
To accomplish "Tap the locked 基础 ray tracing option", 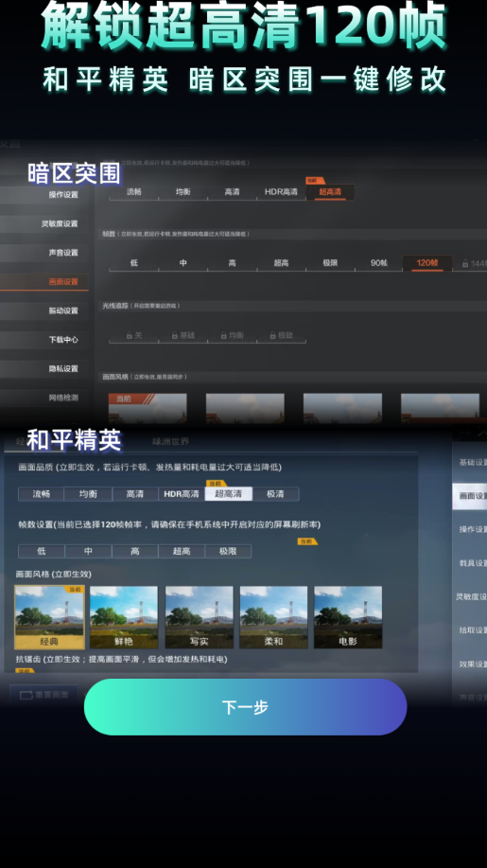I will 183,335.
